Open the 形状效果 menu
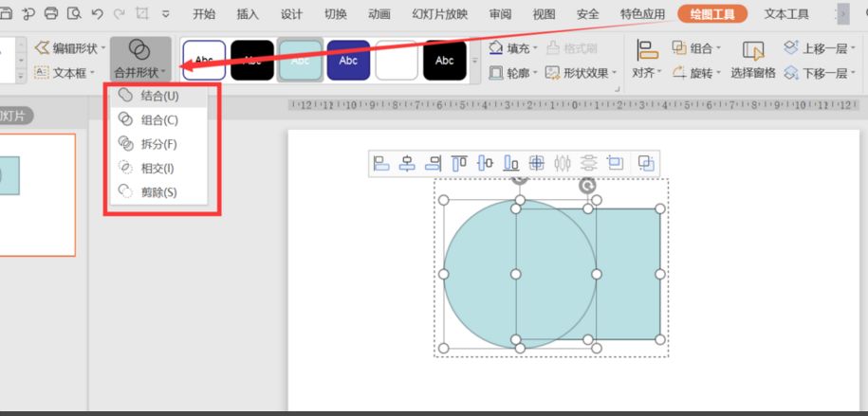This screenshot has width=868, height=416. tap(582, 72)
